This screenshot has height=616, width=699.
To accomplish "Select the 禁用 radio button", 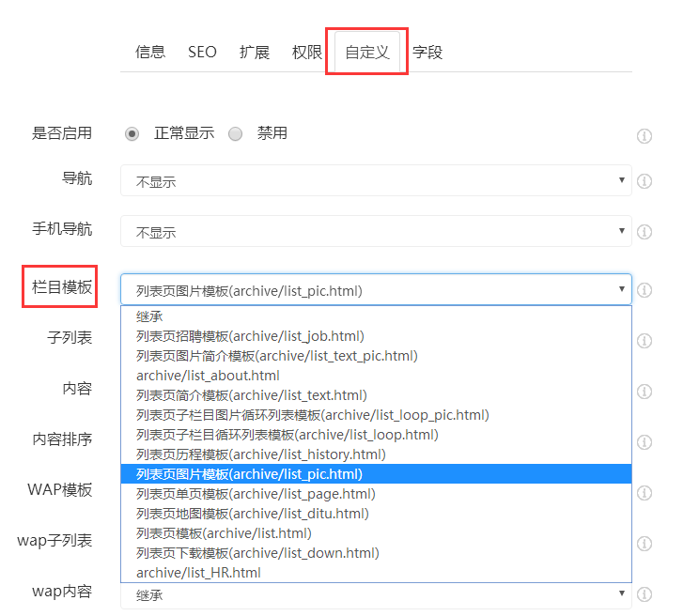I will click(235, 134).
